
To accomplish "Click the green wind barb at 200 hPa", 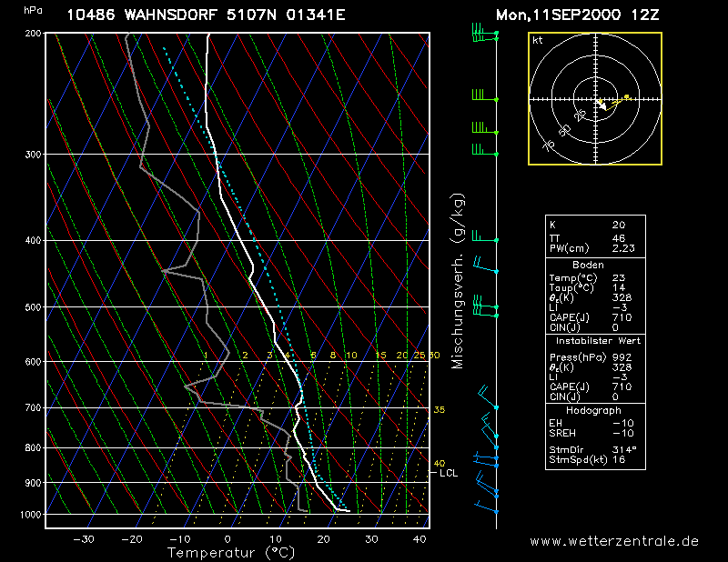I will tap(484, 35).
